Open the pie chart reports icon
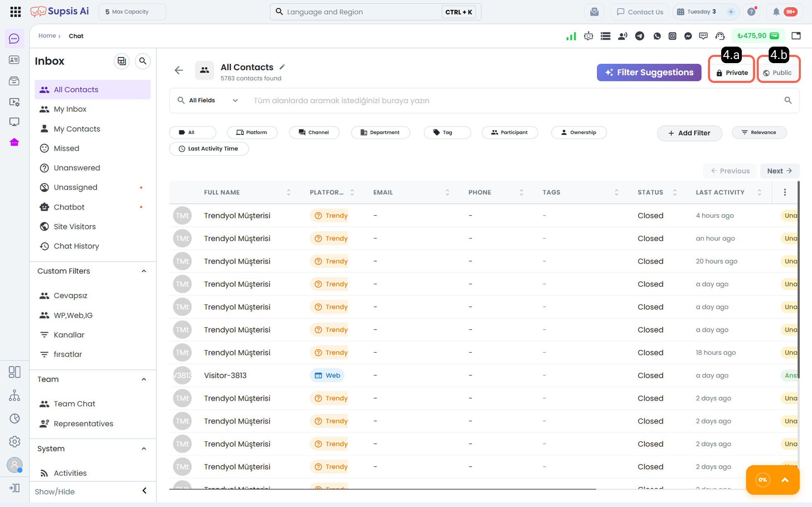Screen dimensions: 812x507 (14, 418)
